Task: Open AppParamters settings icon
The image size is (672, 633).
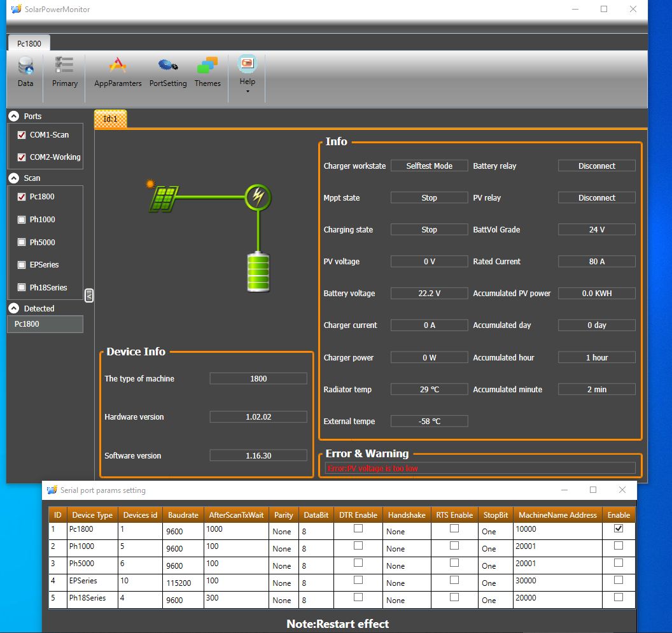Action: coord(118,66)
